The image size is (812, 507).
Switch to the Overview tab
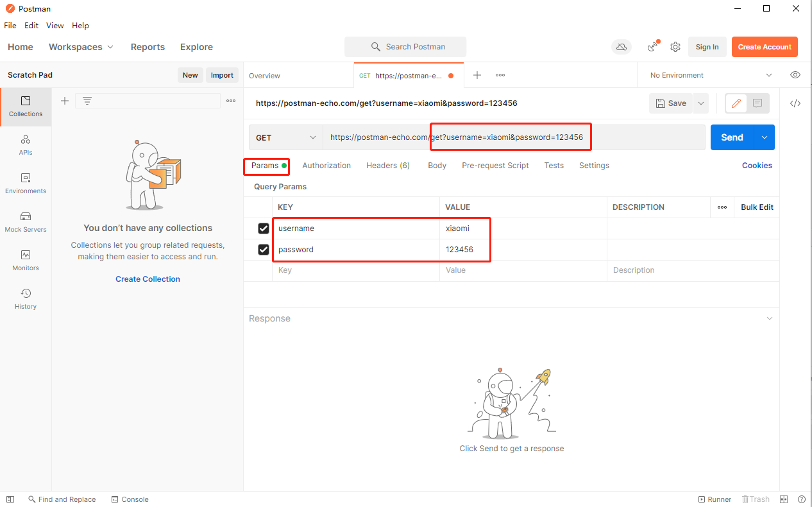(264, 76)
